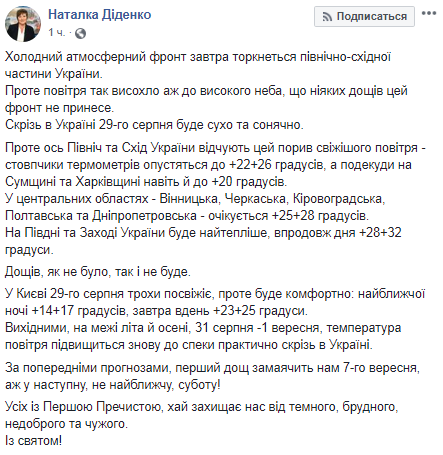Click the line 'Дощів, як не було'
This screenshot has width=443, height=455.
tap(98, 272)
